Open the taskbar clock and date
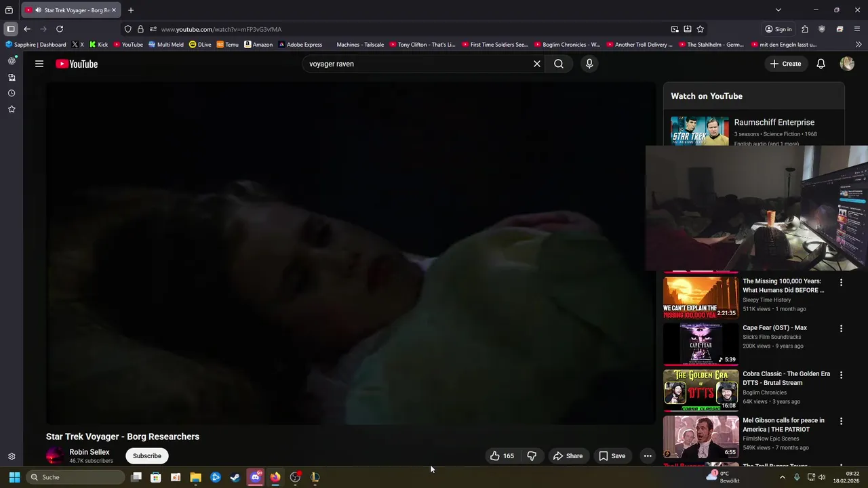This screenshot has width=868, height=488. click(x=846, y=477)
